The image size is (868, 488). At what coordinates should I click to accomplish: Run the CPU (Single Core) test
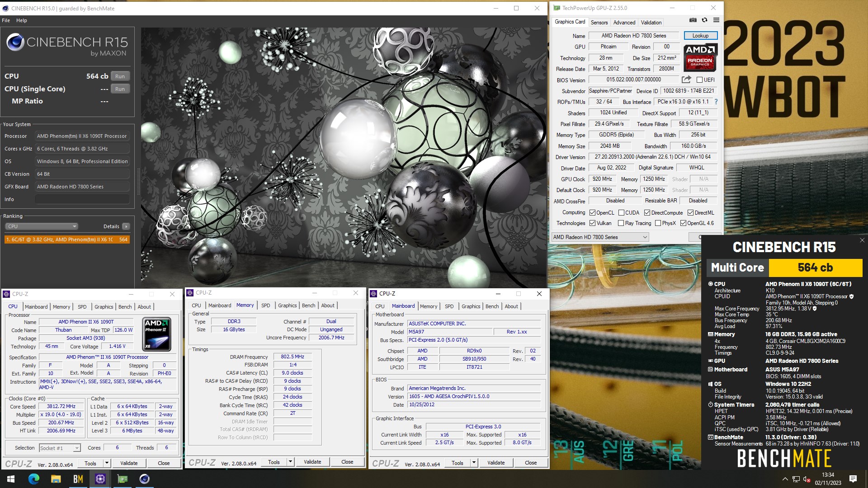click(x=120, y=89)
